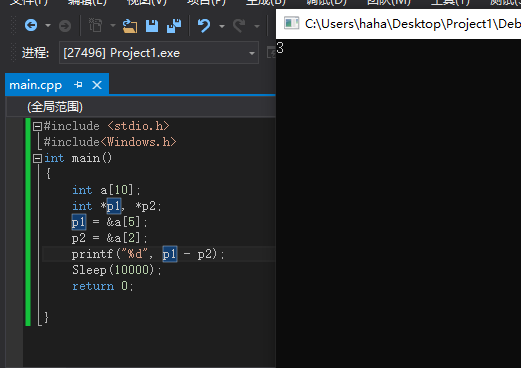The image size is (521, 368).
Task: Click the navigate forward arrow icon
Action: pos(65,26)
